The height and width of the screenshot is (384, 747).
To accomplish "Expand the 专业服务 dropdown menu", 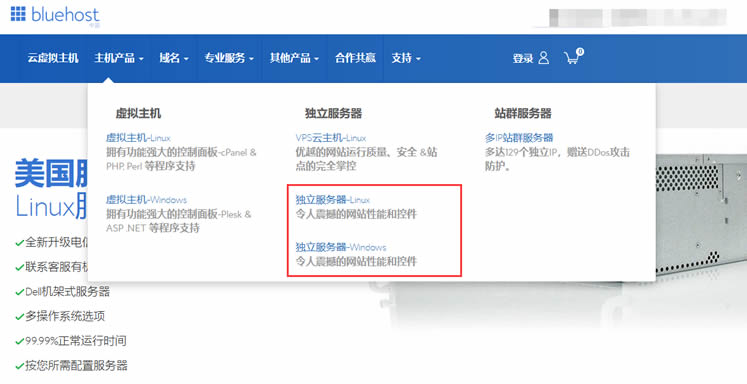I will (x=229, y=58).
